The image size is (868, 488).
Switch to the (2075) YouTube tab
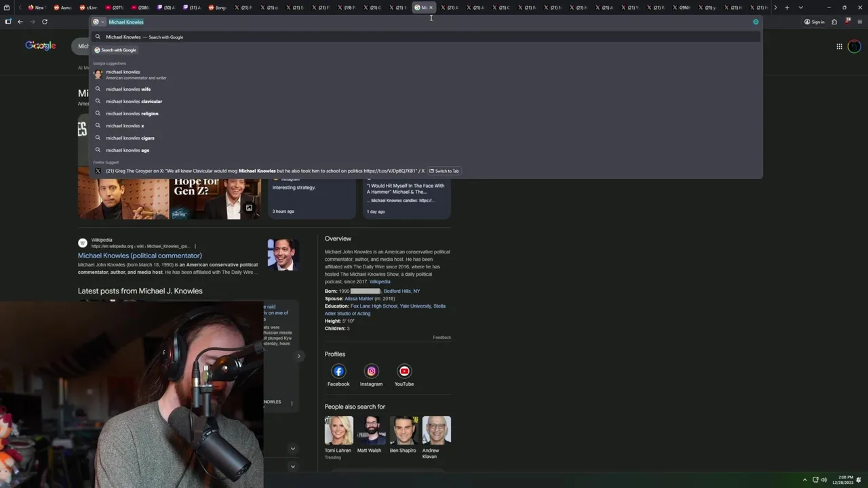pos(113,7)
